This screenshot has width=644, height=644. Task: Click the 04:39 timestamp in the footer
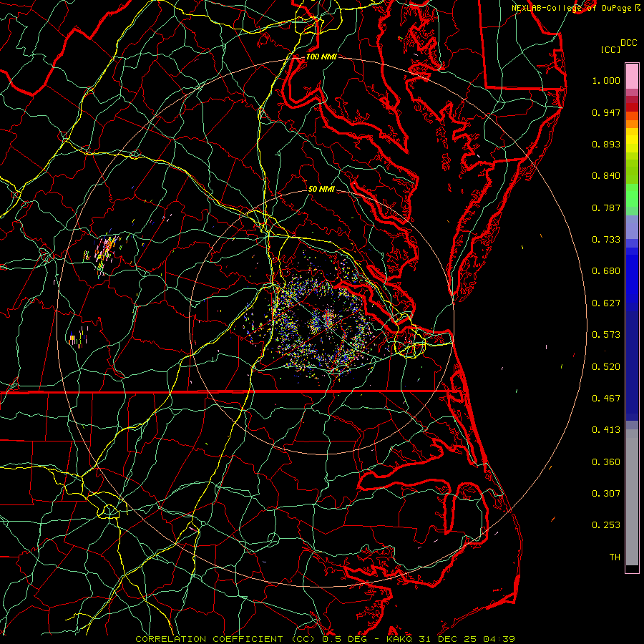(499, 639)
